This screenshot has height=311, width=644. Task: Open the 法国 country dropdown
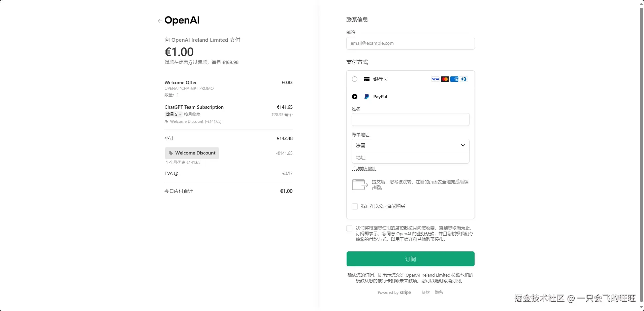click(411, 145)
